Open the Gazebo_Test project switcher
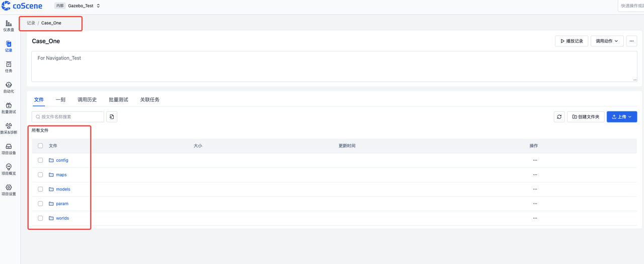 [x=84, y=6]
